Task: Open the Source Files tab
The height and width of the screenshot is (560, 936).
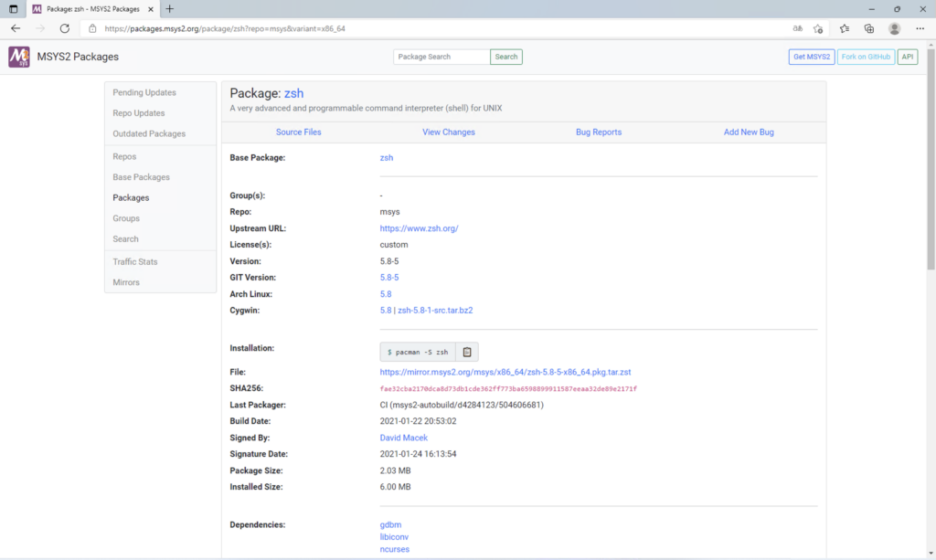Action: coord(299,132)
